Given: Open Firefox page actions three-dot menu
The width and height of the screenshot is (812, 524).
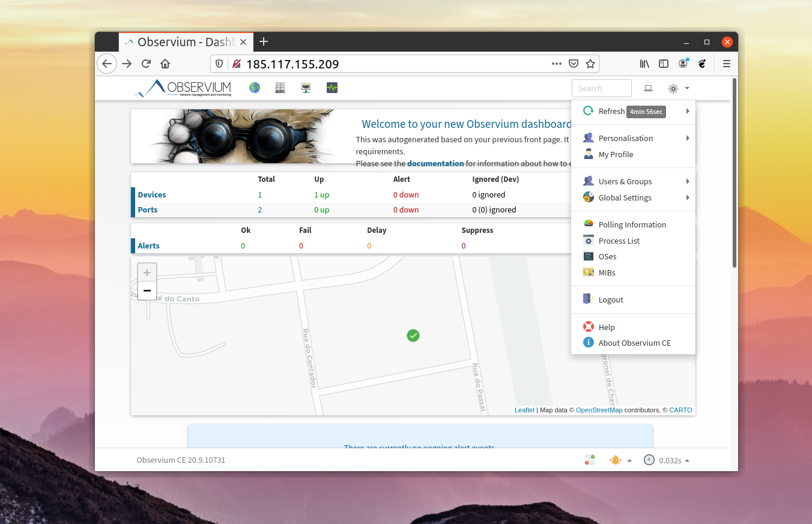Looking at the screenshot, I should [557, 64].
